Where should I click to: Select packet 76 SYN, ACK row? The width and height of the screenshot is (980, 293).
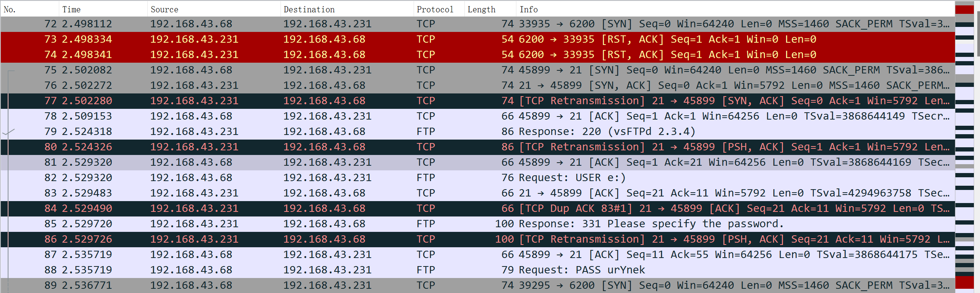pyautogui.click(x=477, y=85)
